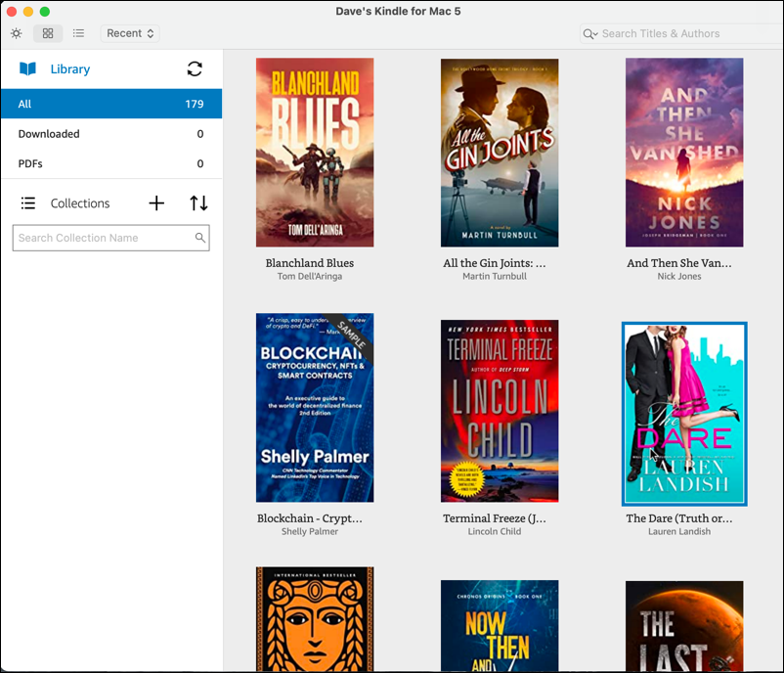Viewport: 784px width, 673px height.
Task: Click the Lincoln Child author text
Action: pyautogui.click(x=495, y=531)
